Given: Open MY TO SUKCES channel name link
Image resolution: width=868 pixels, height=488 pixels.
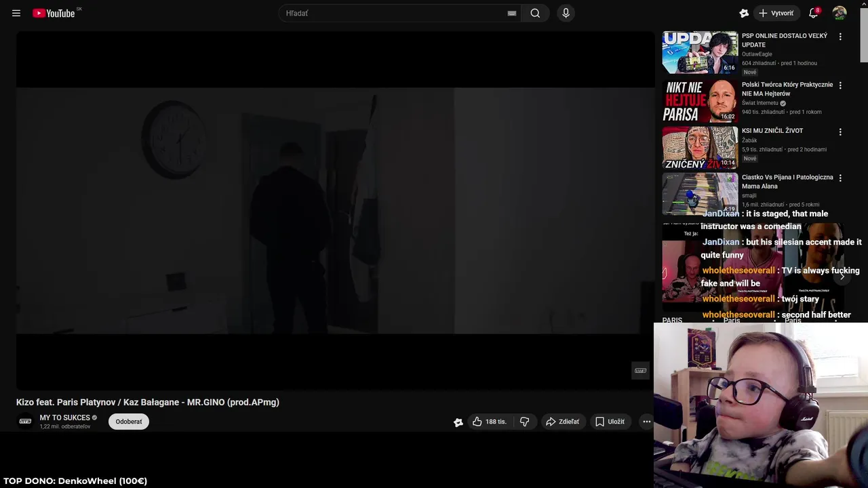Looking at the screenshot, I should coord(64,418).
